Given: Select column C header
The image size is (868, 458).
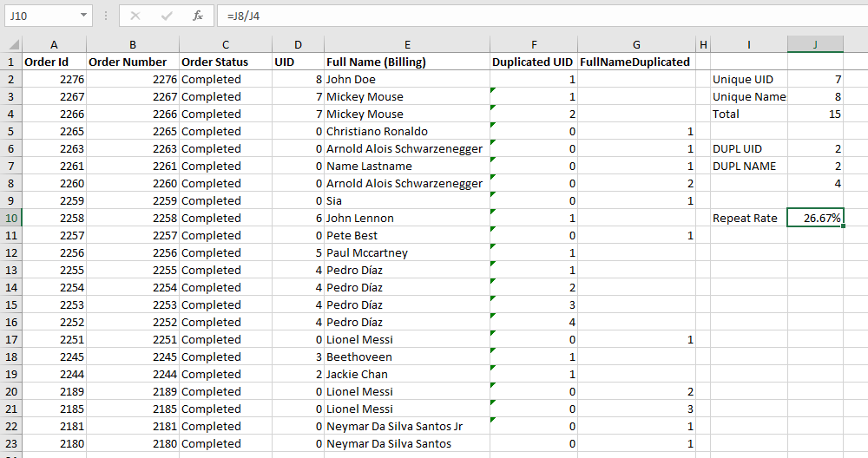Looking at the screenshot, I should tap(226, 45).
